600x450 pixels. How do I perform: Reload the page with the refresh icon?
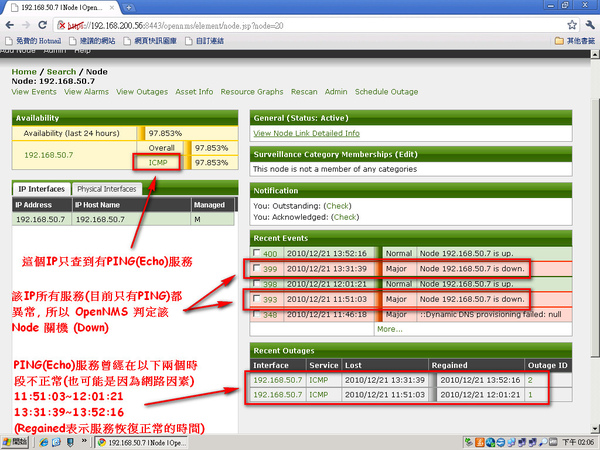[42, 25]
